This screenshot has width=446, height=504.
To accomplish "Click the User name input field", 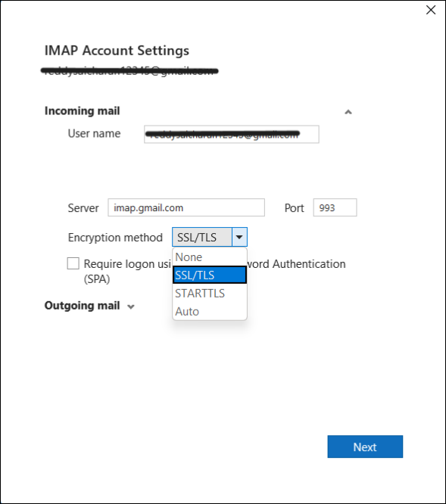I will [232, 135].
